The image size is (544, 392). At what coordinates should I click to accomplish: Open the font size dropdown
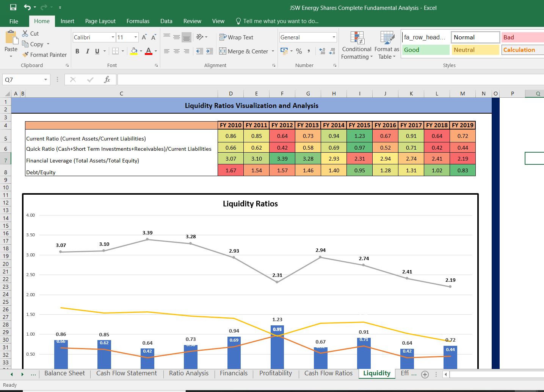[136, 37]
